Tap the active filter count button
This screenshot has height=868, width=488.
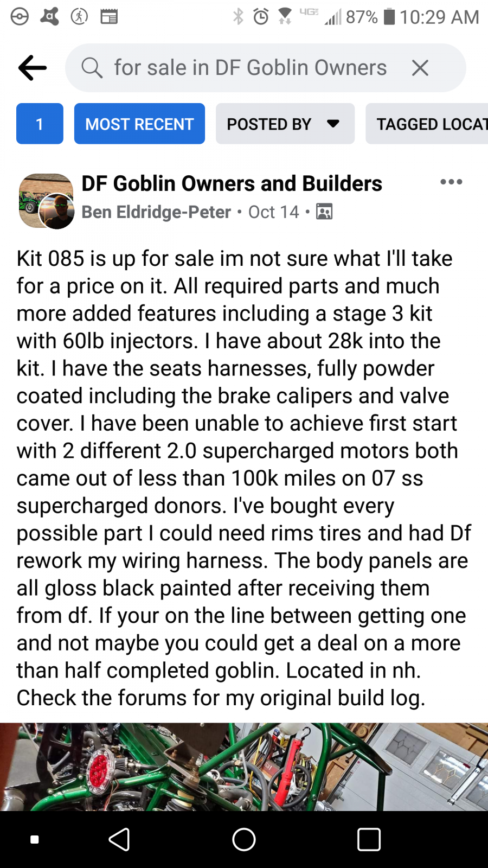[40, 124]
